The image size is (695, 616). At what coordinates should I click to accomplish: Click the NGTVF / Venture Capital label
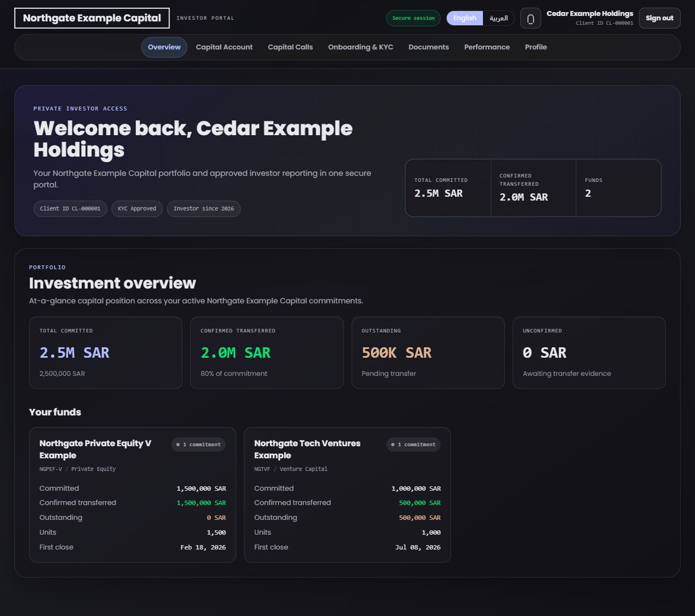(x=291, y=469)
